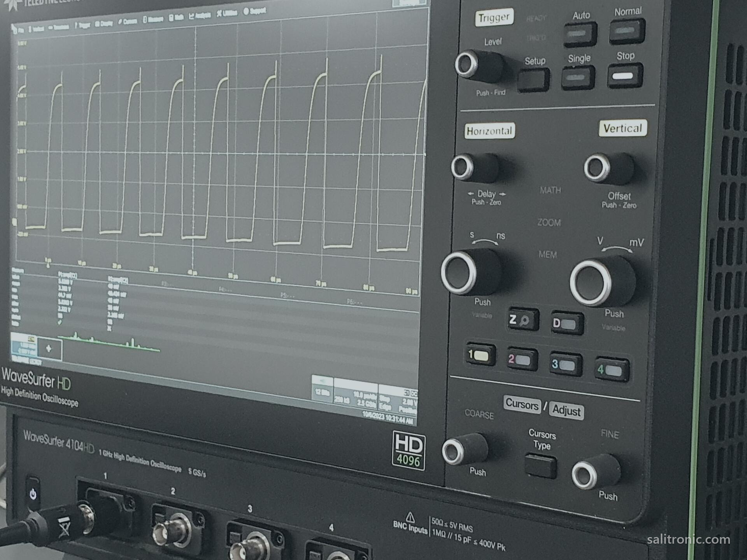Image resolution: width=747 pixels, height=560 pixels.
Task: Open the File menu on the scope screen
Action: coord(18,30)
